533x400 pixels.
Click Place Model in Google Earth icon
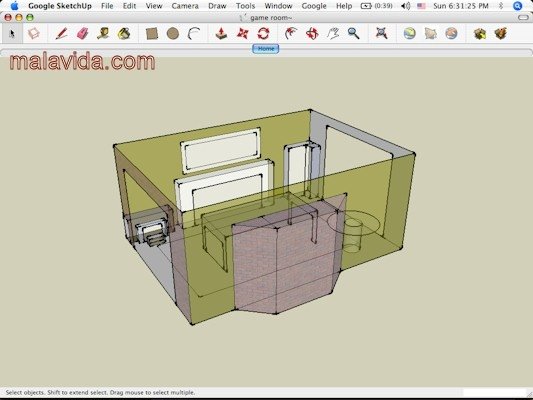click(451, 33)
